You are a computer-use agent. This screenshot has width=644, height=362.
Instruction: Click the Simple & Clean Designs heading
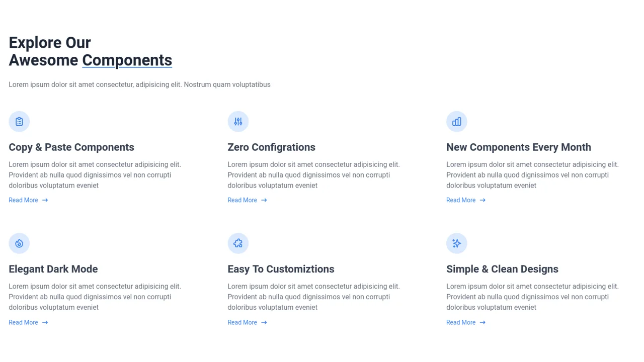point(502,269)
